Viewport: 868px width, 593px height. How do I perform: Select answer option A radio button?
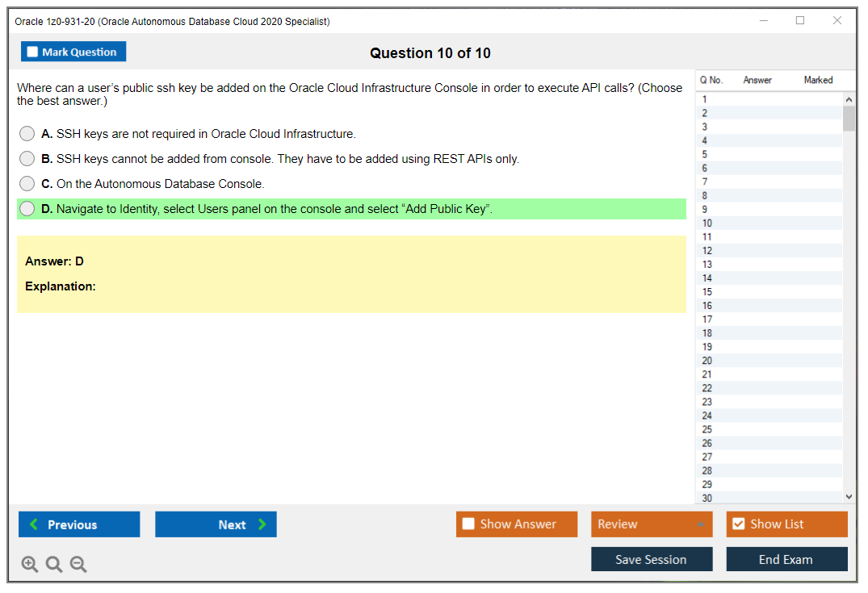[27, 134]
